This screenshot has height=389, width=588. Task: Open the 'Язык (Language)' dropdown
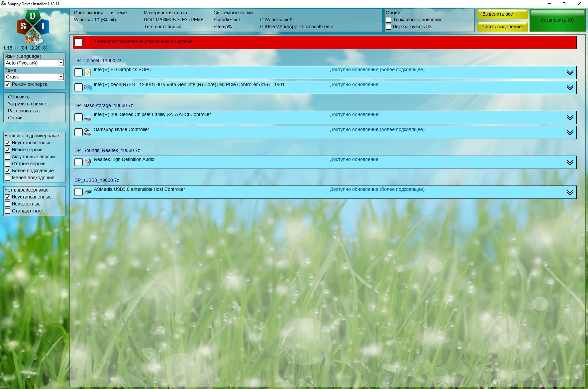point(61,63)
